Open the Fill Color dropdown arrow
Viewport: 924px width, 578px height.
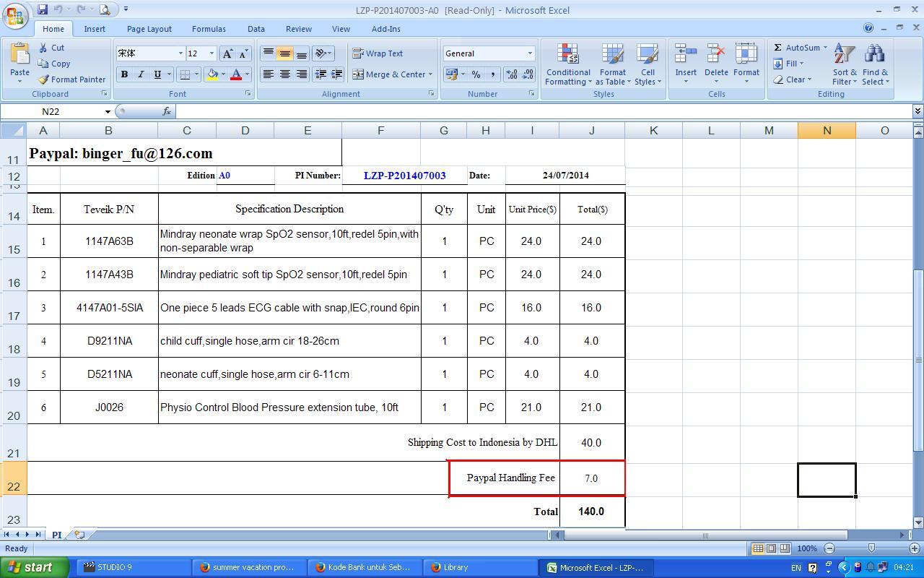223,74
